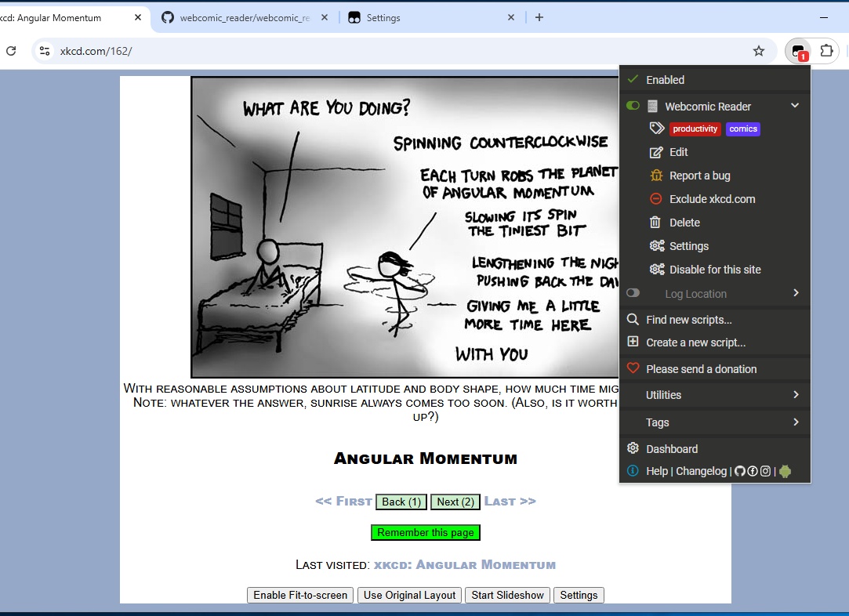Click the blue info icon beside Help
849x616 pixels.
pyautogui.click(x=633, y=470)
